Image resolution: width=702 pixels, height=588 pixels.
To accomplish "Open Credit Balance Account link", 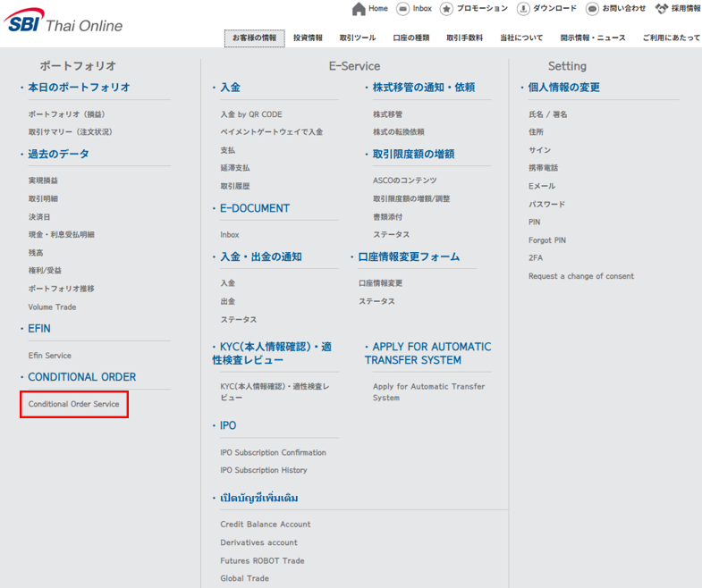I will pos(266,525).
